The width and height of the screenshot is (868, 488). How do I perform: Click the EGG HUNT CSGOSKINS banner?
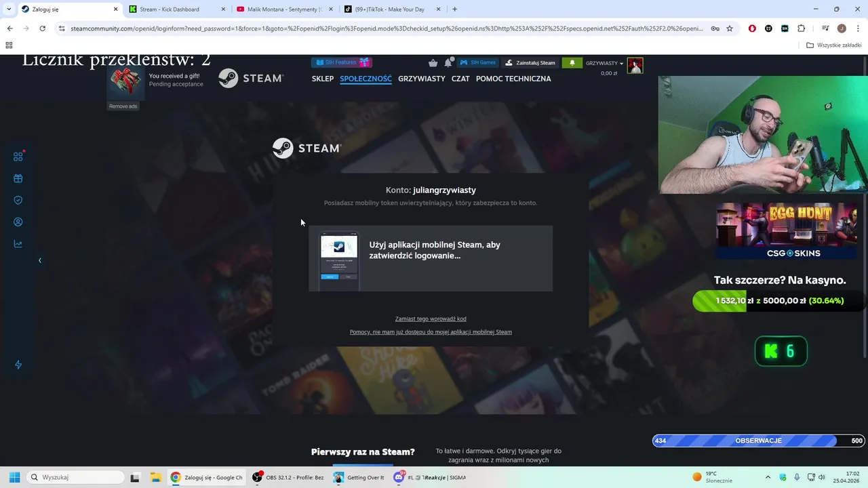[x=787, y=231]
